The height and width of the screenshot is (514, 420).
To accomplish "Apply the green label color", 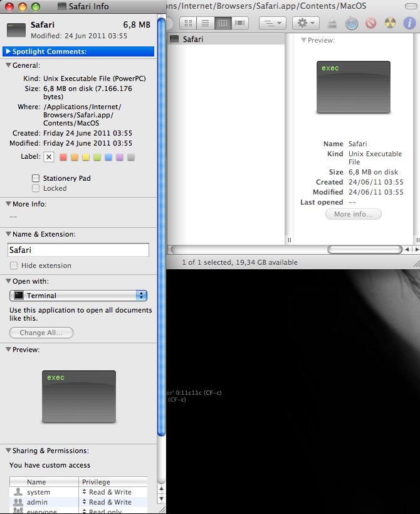I will (x=97, y=158).
